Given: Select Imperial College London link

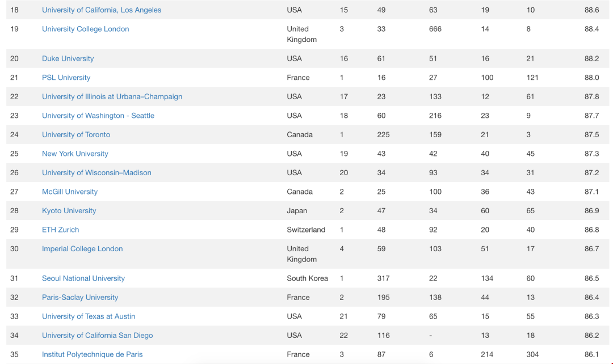Looking at the screenshot, I should tap(82, 249).
